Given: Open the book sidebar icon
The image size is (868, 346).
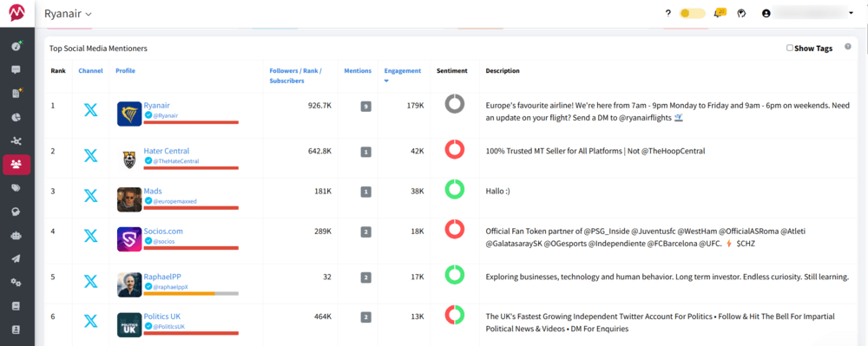Looking at the screenshot, I should (16, 305).
